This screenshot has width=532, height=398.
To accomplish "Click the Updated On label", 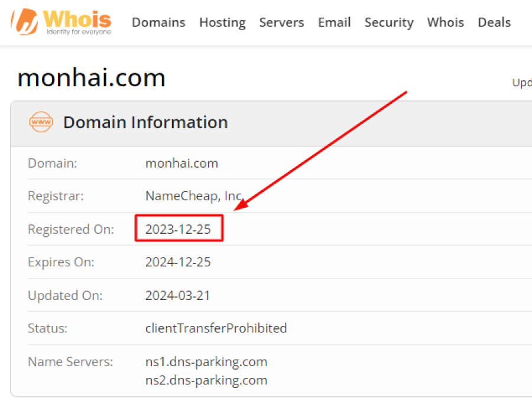I will pos(65,296).
